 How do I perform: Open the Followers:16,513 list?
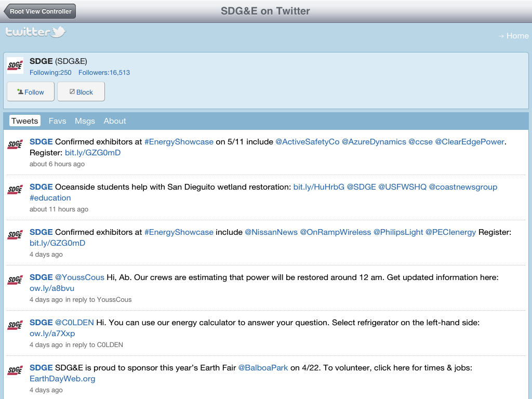[x=104, y=73]
